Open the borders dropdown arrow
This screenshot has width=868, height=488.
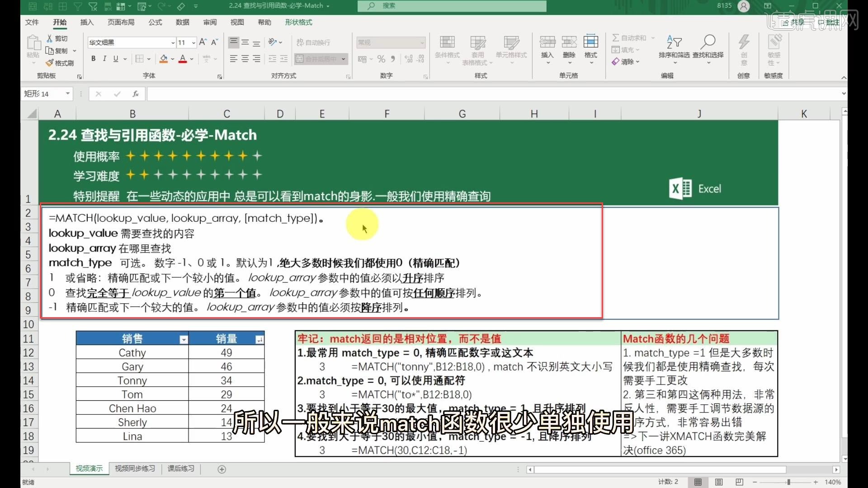click(x=149, y=59)
